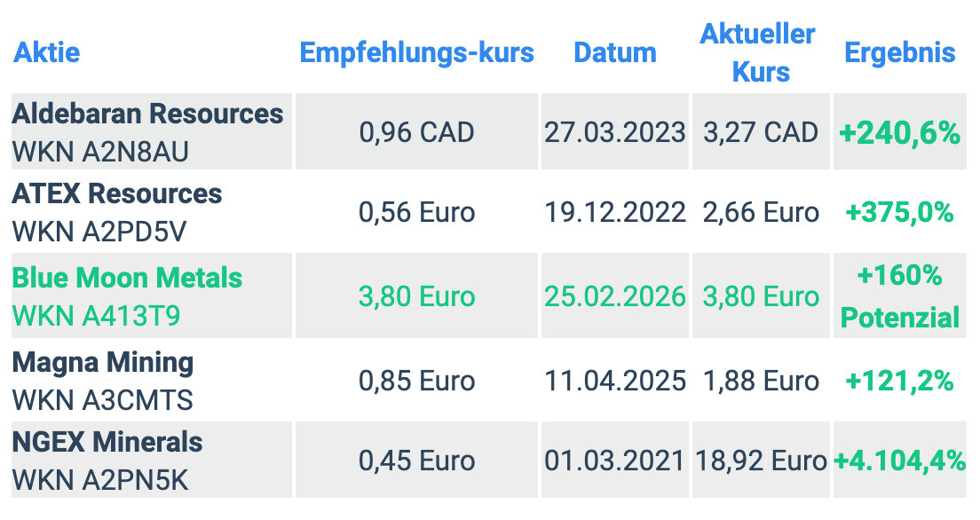Click the Empfehlungs-kurs column header
Viewport: 980px width, 520px height.
(x=416, y=52)
